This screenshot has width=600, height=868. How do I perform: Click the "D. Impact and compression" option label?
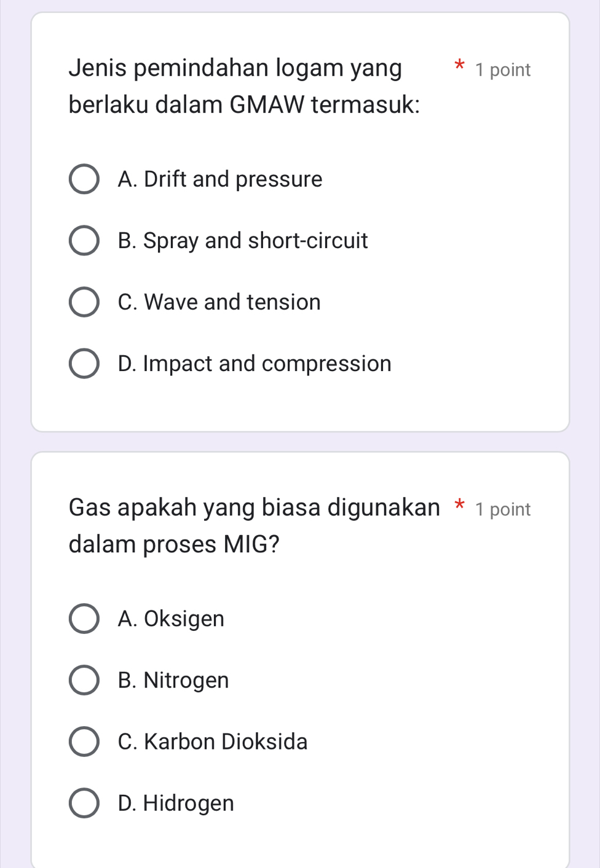click(x=254, y=364)
